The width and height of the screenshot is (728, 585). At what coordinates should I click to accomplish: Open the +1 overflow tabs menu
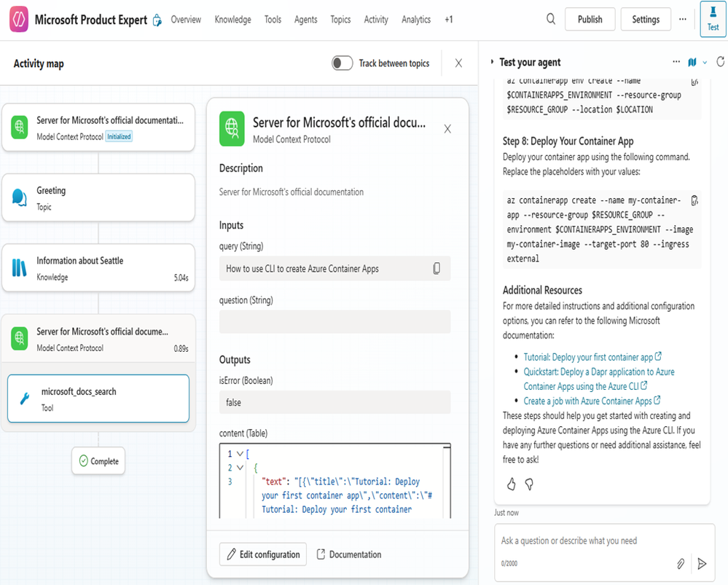point(448,20)
